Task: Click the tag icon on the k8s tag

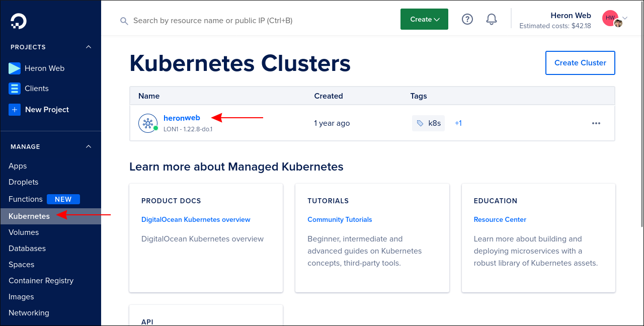Action: pyautogui.click(x=420, y=123)
